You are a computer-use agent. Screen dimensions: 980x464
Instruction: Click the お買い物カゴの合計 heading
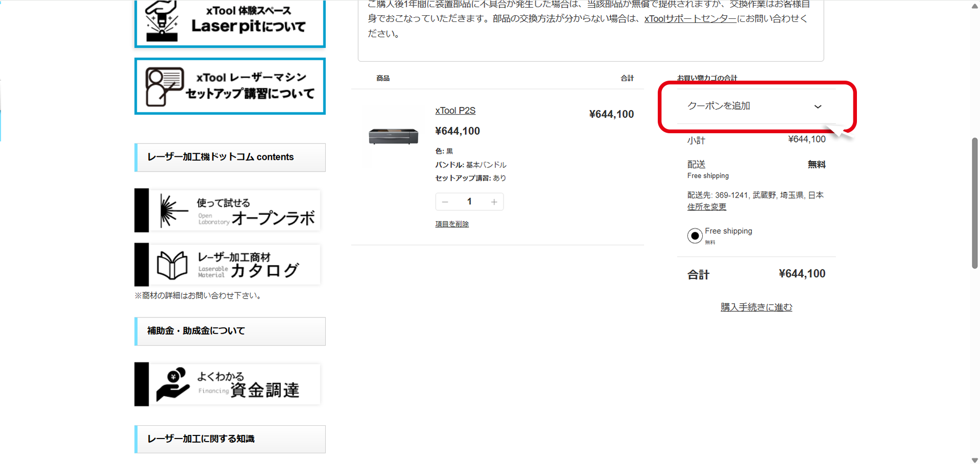707,78
